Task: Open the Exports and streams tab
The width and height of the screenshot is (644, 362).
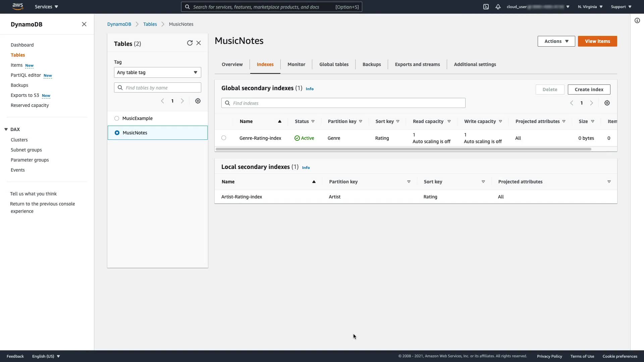Action: 417,64
